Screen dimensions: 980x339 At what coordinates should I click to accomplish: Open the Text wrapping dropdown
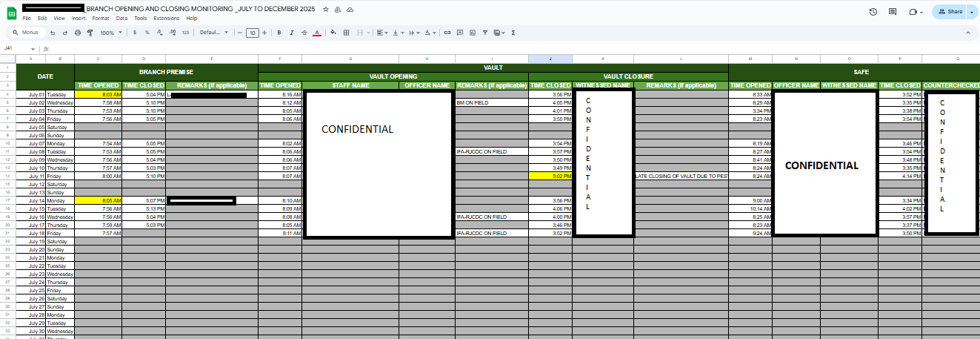[x=414, y=33]
